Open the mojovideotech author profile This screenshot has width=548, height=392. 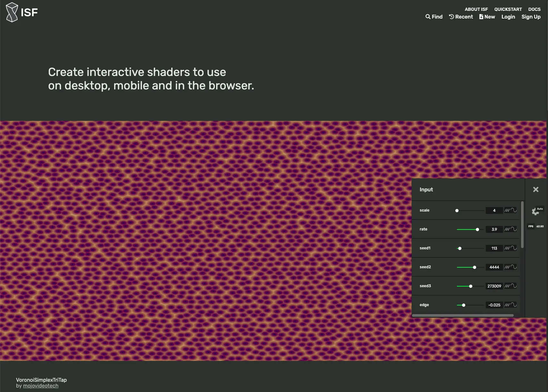coord(41,386)
